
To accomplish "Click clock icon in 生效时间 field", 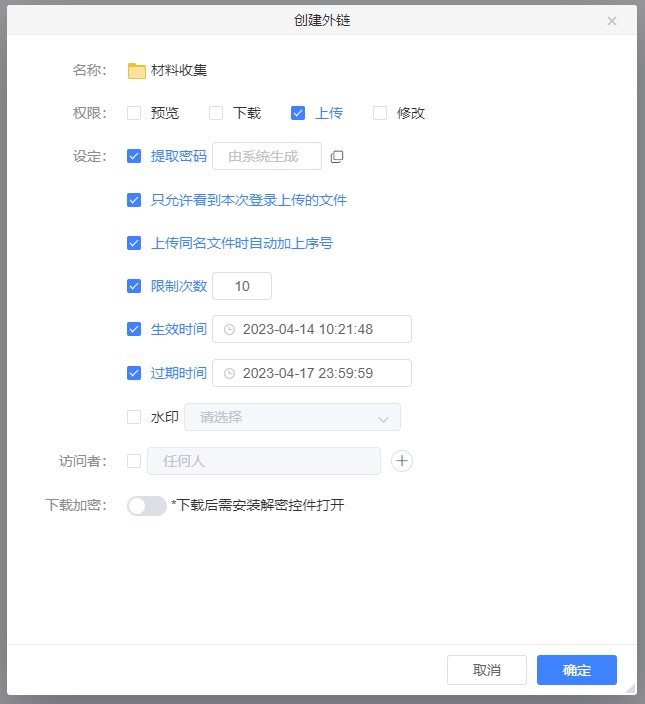I will (x=229, y=330).
